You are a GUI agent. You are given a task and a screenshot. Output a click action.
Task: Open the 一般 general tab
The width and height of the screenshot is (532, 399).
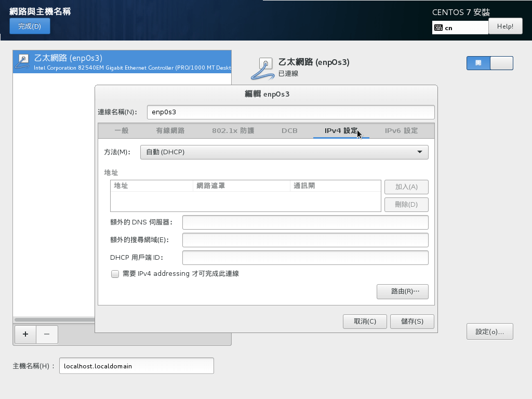pyautogui.click(x=122, y=130)
